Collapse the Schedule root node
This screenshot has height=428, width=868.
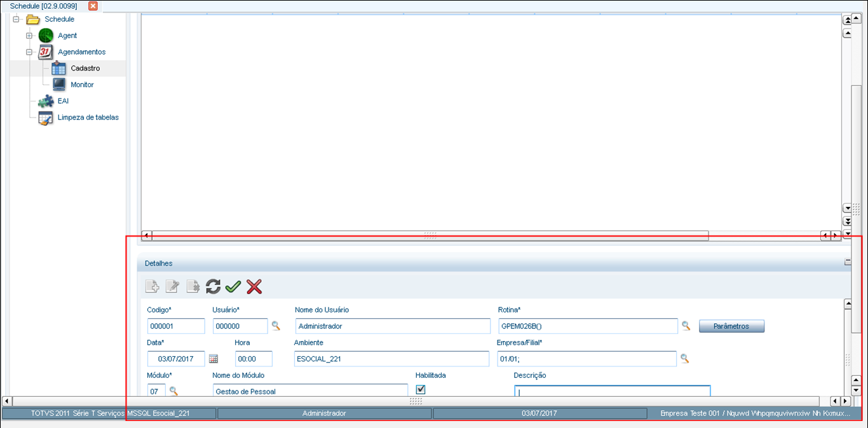[x=16, y=19]
